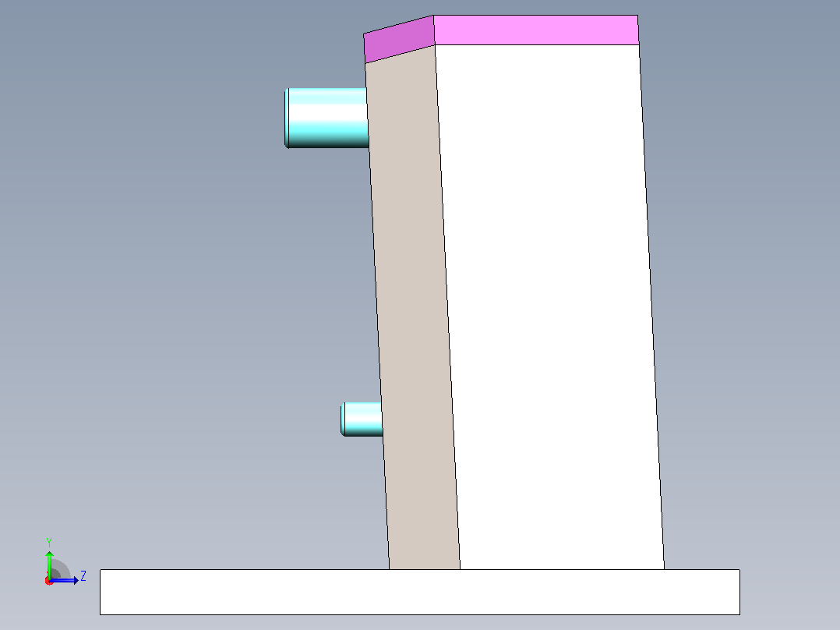Select the white front face of the tall block
Screen dimensions: 840x630
(549, 306)
